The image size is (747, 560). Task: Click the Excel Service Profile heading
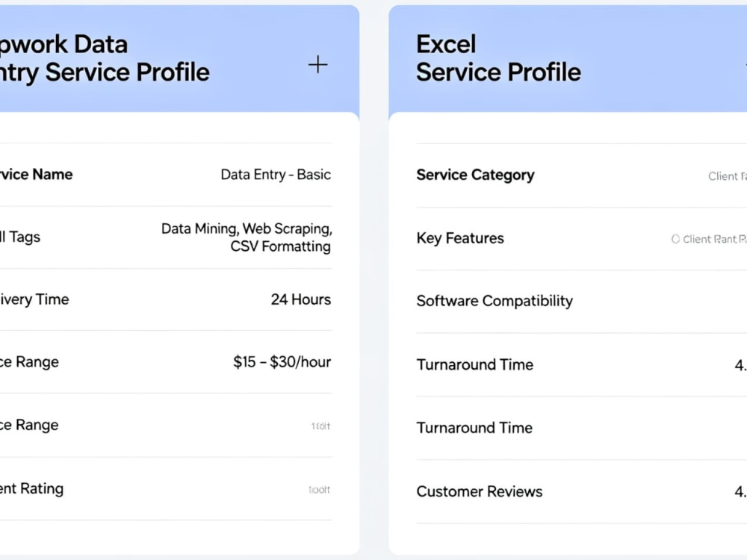coord(498,58)
